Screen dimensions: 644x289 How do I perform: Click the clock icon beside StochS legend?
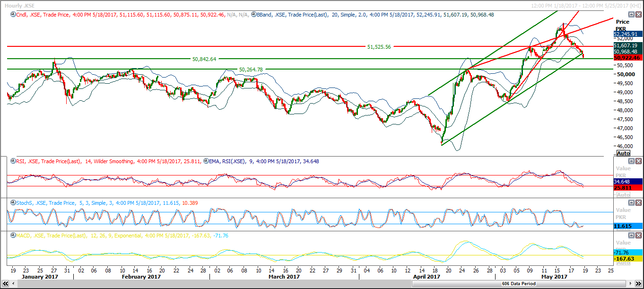click(x=12, y=203)
